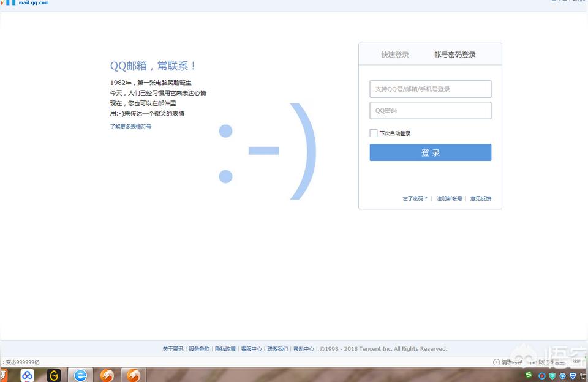Focus the QQ密码 password field

(430, 111)
